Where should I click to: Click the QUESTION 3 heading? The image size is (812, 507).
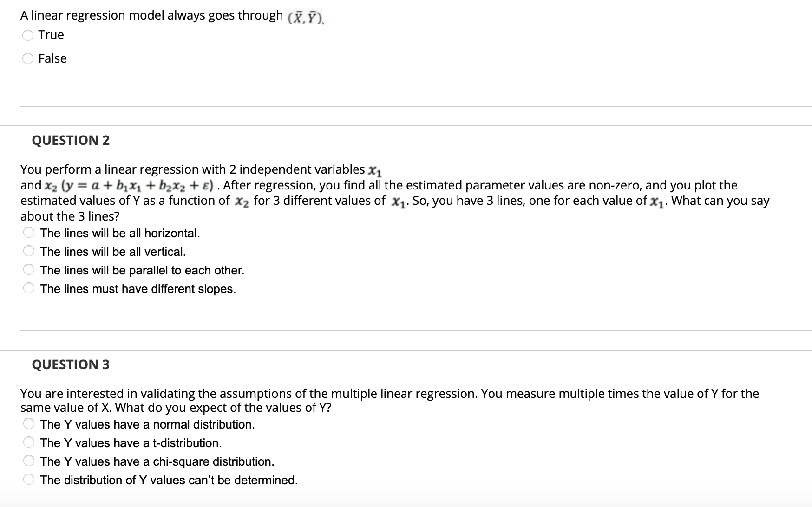(71, 365)
